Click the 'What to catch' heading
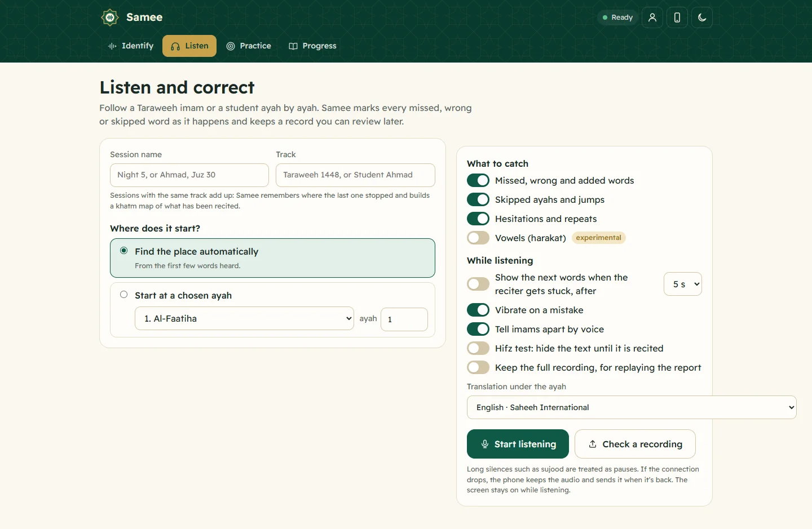 [x=497, y=163]
